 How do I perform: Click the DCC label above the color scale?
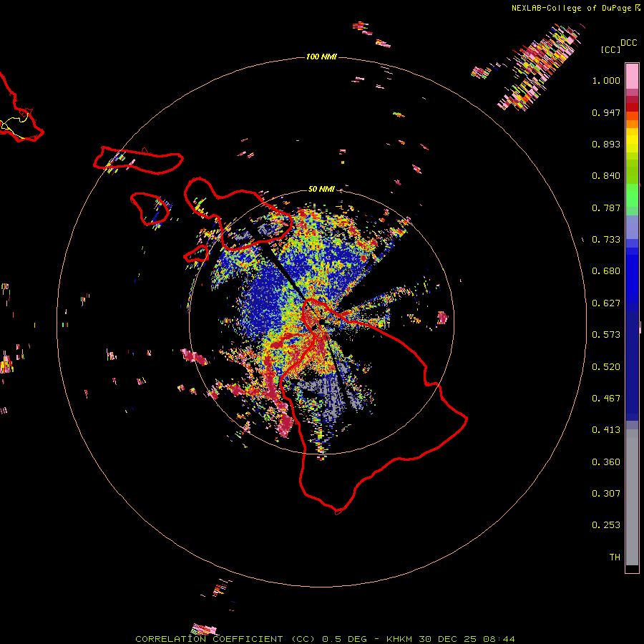coord(628,43)
